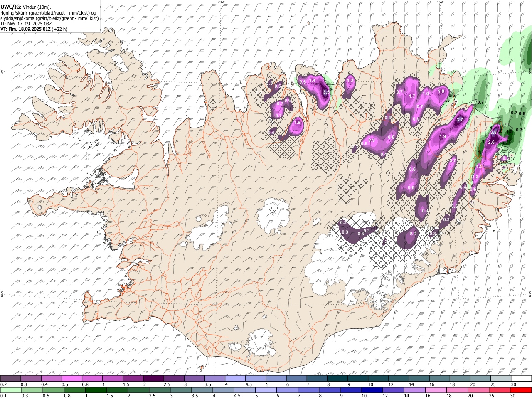This screenshot has width=532, height=399.
Task: Select pale lavender snow swatch between 4 and 4.5
Action: [235, 378]
